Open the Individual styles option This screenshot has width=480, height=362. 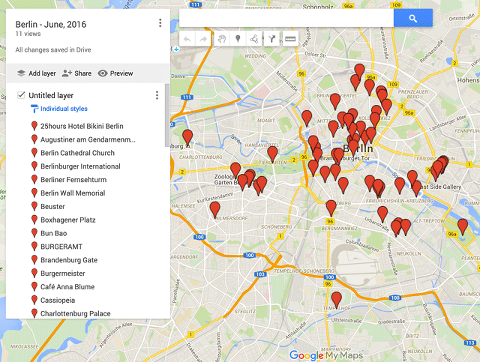point(64,109)
